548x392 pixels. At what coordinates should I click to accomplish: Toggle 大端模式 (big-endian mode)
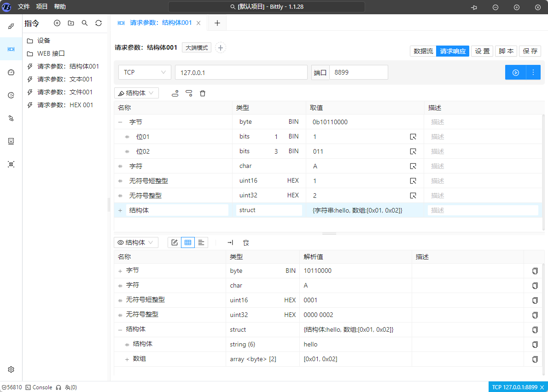[x=197, y=47]
